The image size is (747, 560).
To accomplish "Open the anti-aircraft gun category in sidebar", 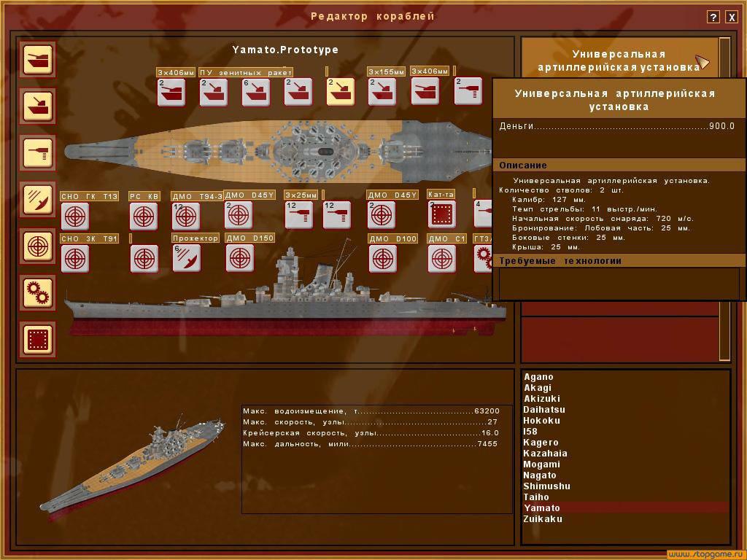I will [36, 154].
